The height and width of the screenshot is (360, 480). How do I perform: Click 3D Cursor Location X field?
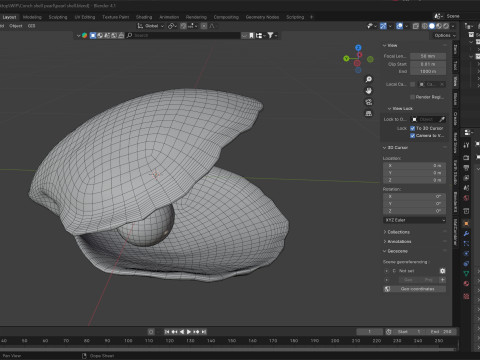(x=414, y=166)
